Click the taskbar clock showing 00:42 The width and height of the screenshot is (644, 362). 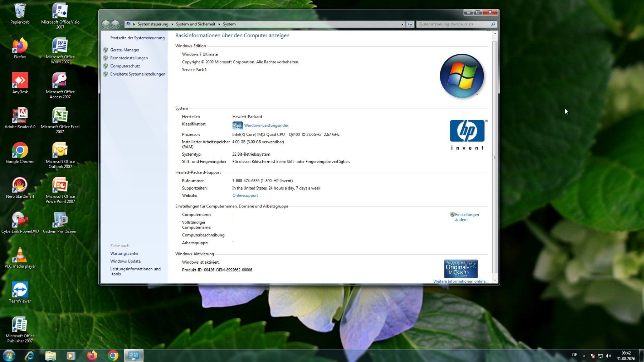point(626,356)
